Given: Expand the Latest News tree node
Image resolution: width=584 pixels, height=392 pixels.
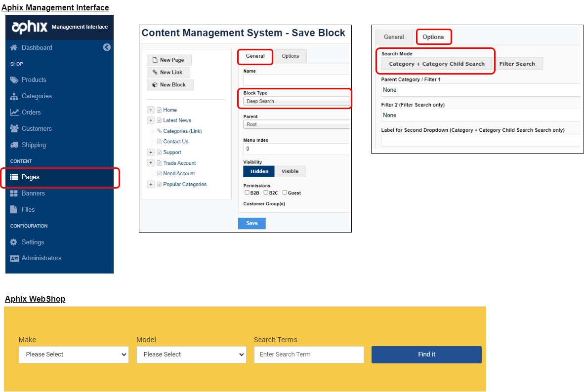Looking at the screenshot, I should click(151, 120).
